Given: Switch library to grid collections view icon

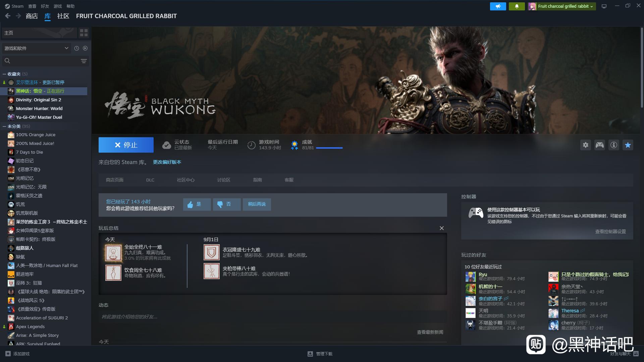Looking at the screenshot, I should tap(84, 33).
